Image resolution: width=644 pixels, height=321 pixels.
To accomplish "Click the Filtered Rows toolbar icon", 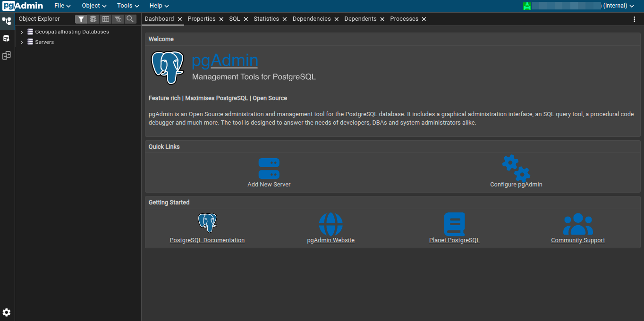I will [118, 19].
